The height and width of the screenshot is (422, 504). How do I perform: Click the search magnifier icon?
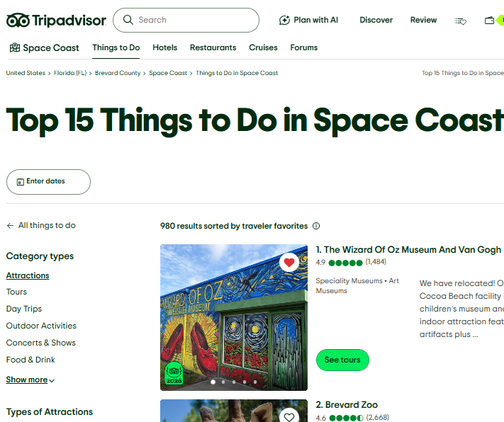128,20
